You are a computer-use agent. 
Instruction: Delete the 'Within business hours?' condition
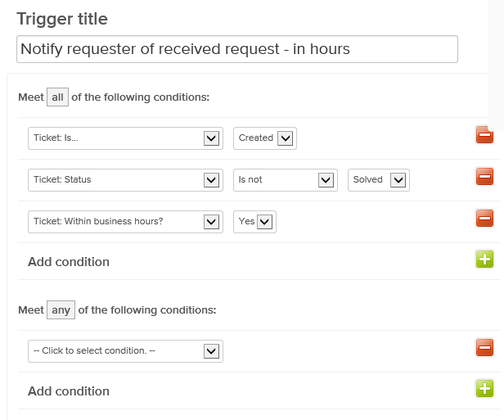(x=484, y=219)
